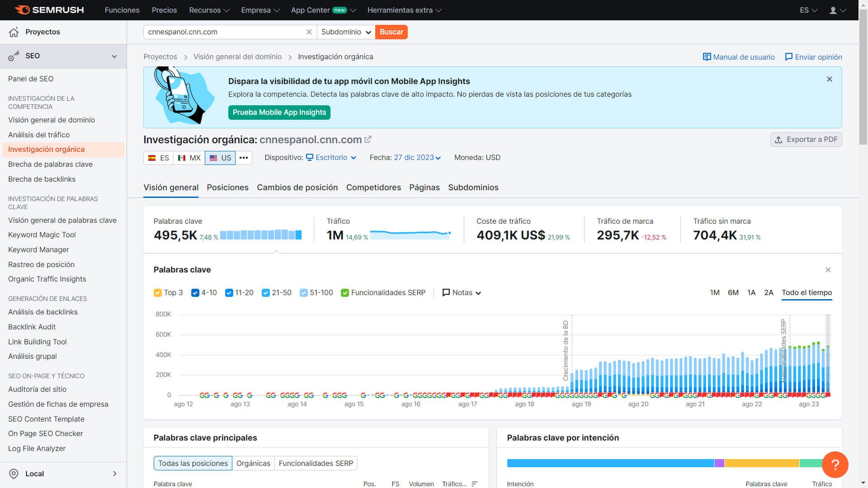Open the user account icon menu

coord(837,10)
